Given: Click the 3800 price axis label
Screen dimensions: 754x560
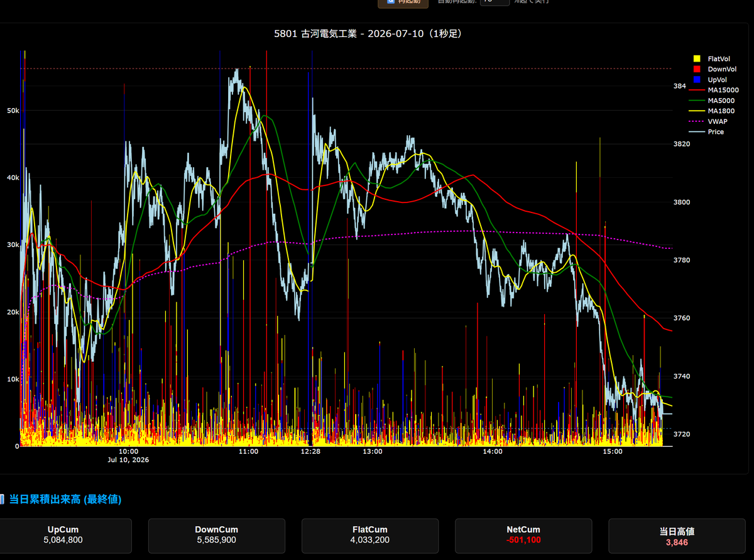Looking at the screenshot, I should (x=682, y=202).
